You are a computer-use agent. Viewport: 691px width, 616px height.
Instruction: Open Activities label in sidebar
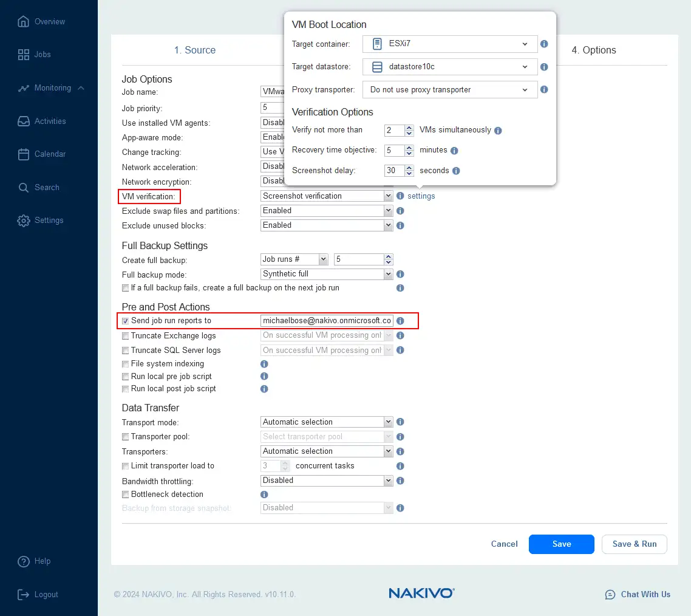tap(50, 121)
